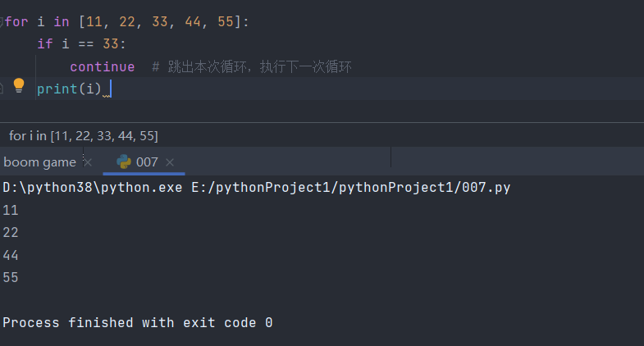
Task: Click the yellow lightbulb quick-fix icon
Action: (19, 86)
